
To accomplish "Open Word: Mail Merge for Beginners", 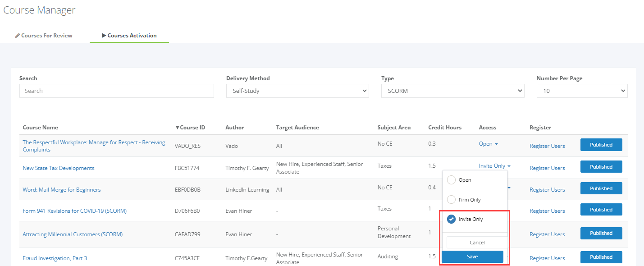I will 62,190.
